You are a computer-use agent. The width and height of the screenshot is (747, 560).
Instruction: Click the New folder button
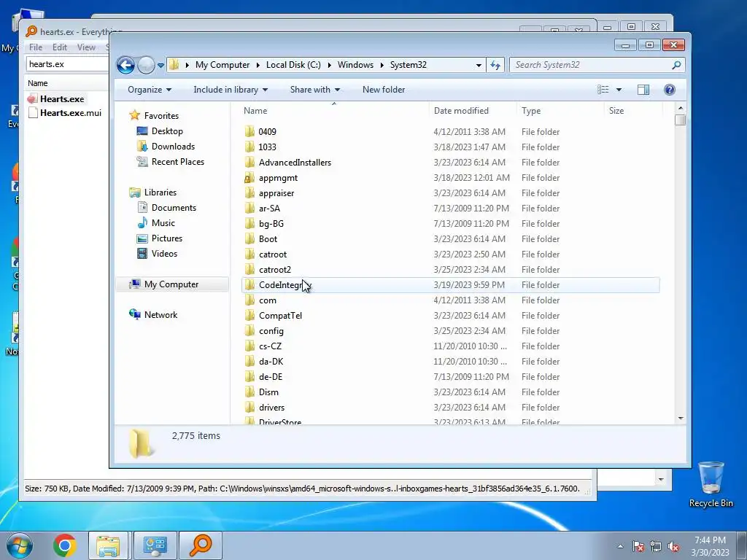click(384, 90)
